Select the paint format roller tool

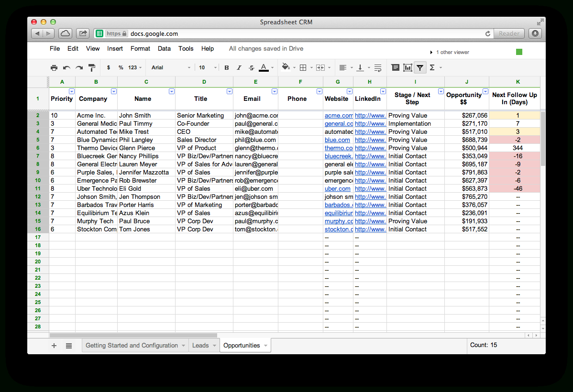click(92, 68)
